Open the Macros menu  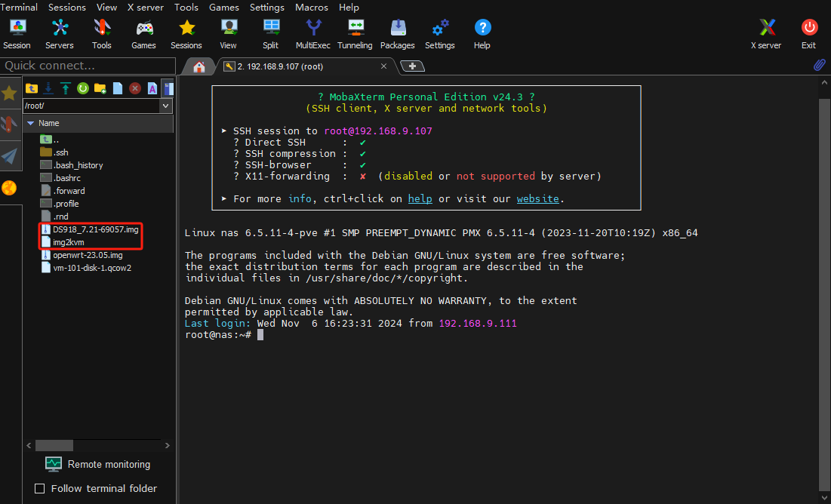click(x=312, y=8)
